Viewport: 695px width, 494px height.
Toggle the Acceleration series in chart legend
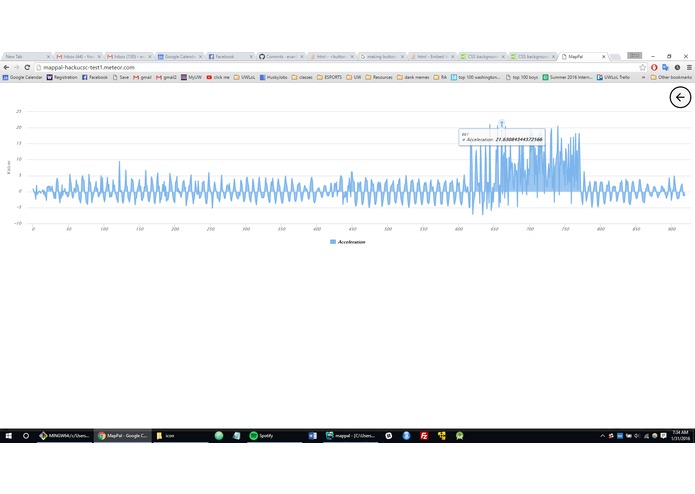point(348,242)
